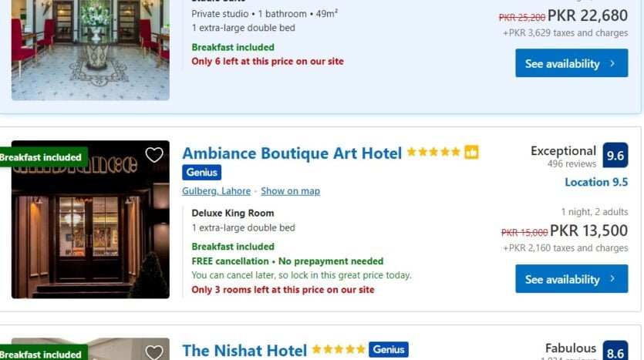
Task: Open The Nishat Hotel title link
Action: point(244,351)
